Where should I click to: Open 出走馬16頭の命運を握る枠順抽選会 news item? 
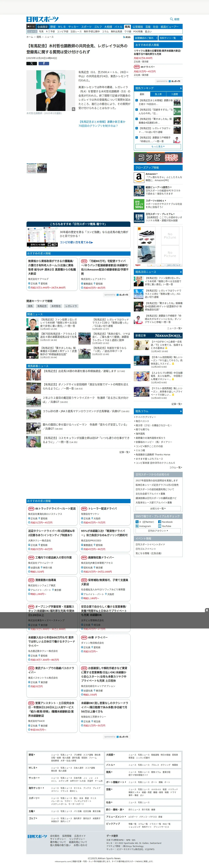84,371
